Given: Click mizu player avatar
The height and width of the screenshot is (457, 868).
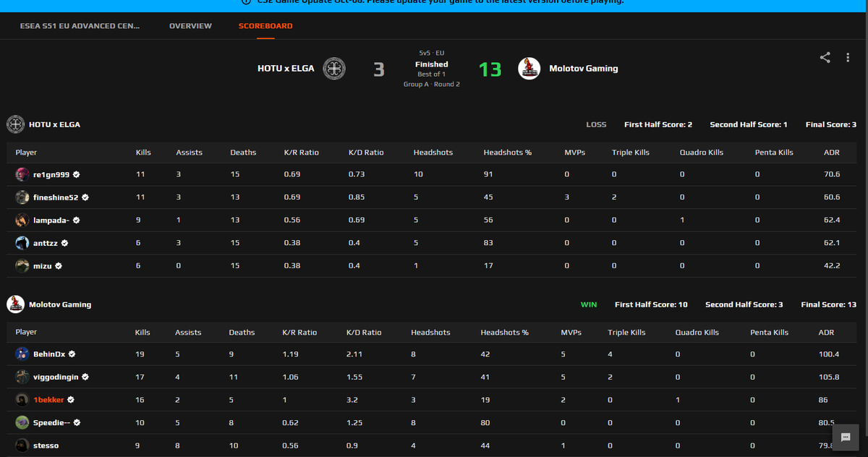Looking at the screenshot, I should pos(22,266).
